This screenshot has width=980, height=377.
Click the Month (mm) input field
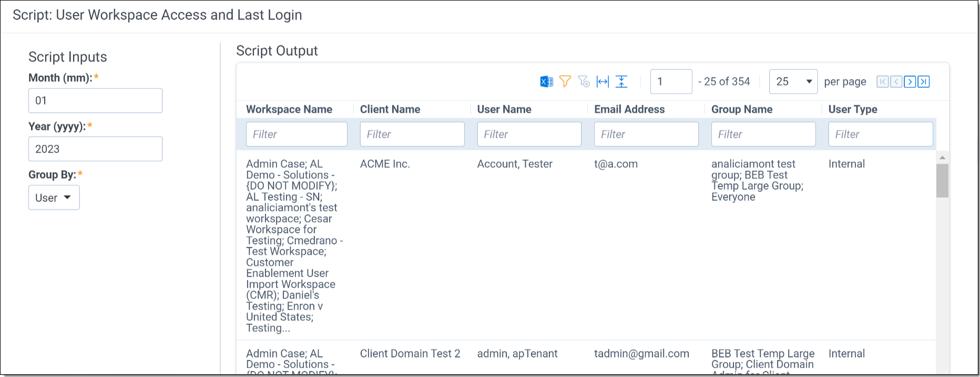click(95, 100)
